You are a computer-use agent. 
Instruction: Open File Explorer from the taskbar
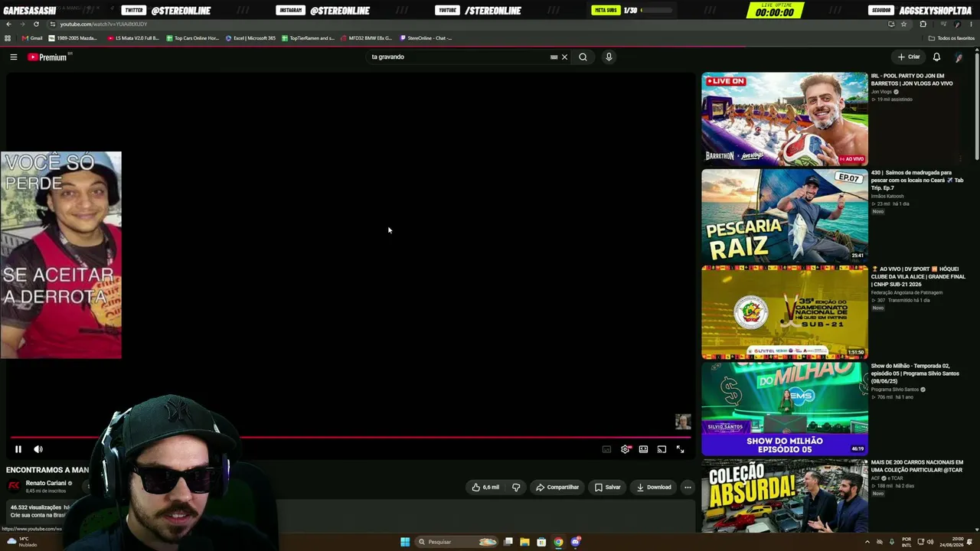pos(524,542)
